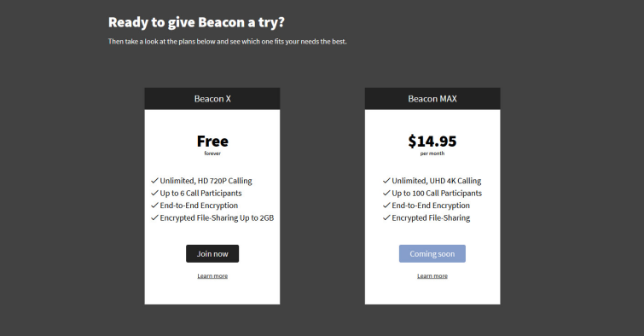This screenshot has height=336, width=644.
Task: Click checkmark beside Encrypted File-Sharing in Beacon MAX
Action: tap(386, 217)
